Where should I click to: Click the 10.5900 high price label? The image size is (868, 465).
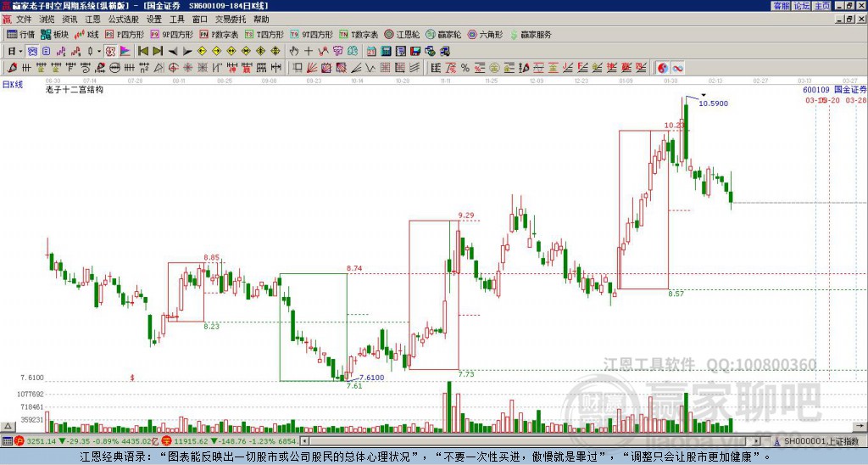pyautogui.click(x=713, y=104)
